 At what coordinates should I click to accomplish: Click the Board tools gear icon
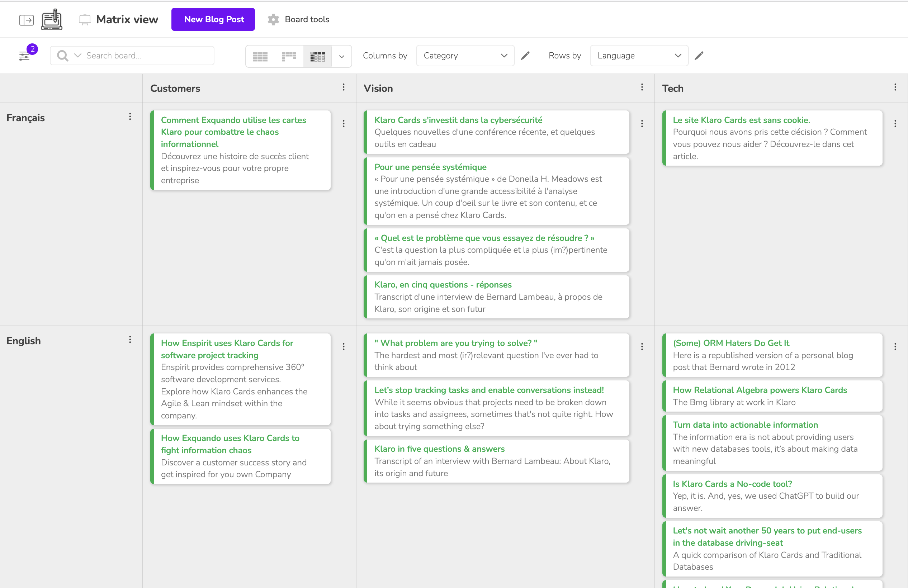(273, 19)
